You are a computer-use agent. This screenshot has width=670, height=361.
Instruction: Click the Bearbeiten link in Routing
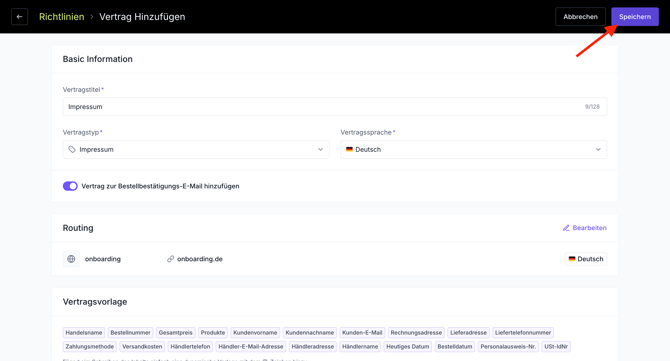tap(585, 228)
